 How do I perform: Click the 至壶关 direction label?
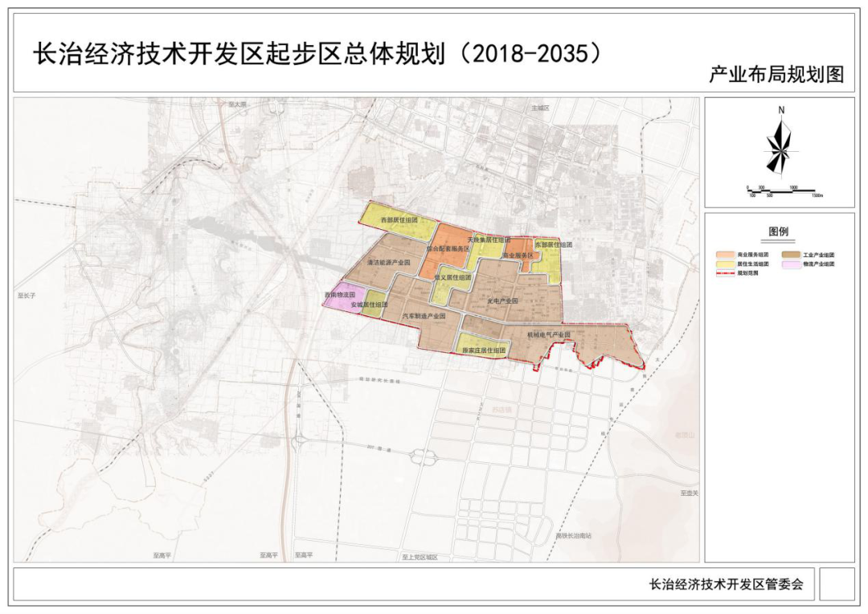click(690, 493)
